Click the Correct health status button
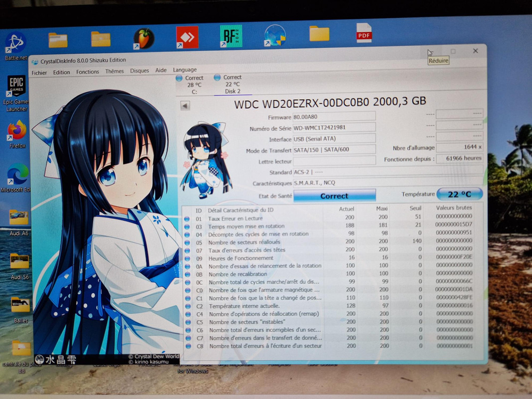 [334, 196]
